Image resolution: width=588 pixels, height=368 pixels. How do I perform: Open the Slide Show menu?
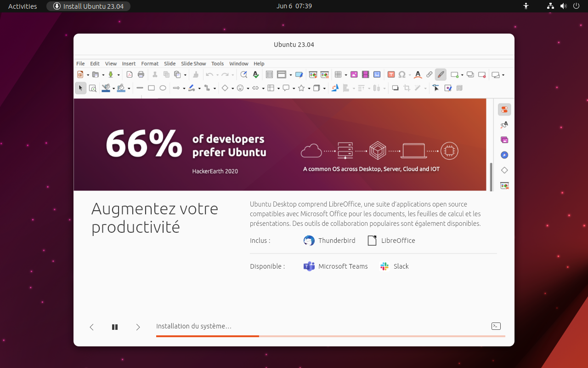193,63
